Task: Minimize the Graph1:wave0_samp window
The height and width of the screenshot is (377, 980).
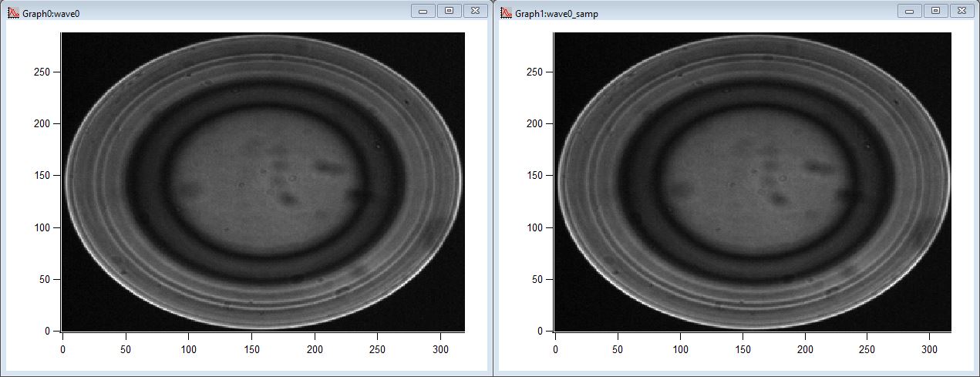Action: pos(910,11)
